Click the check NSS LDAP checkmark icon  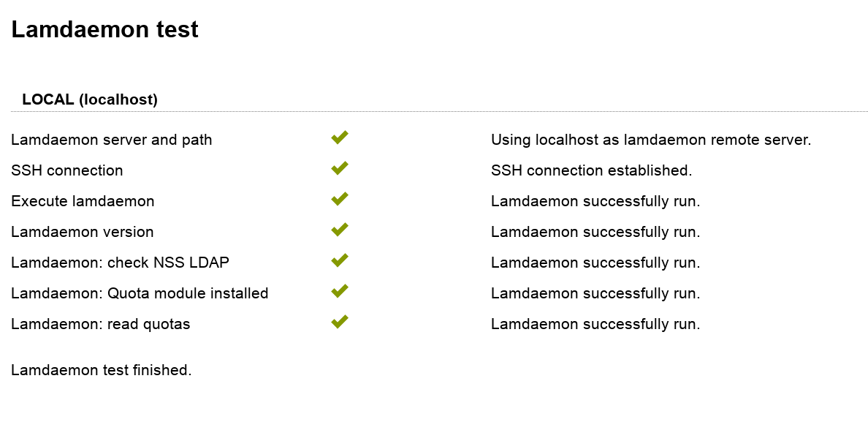pos(339,260)
